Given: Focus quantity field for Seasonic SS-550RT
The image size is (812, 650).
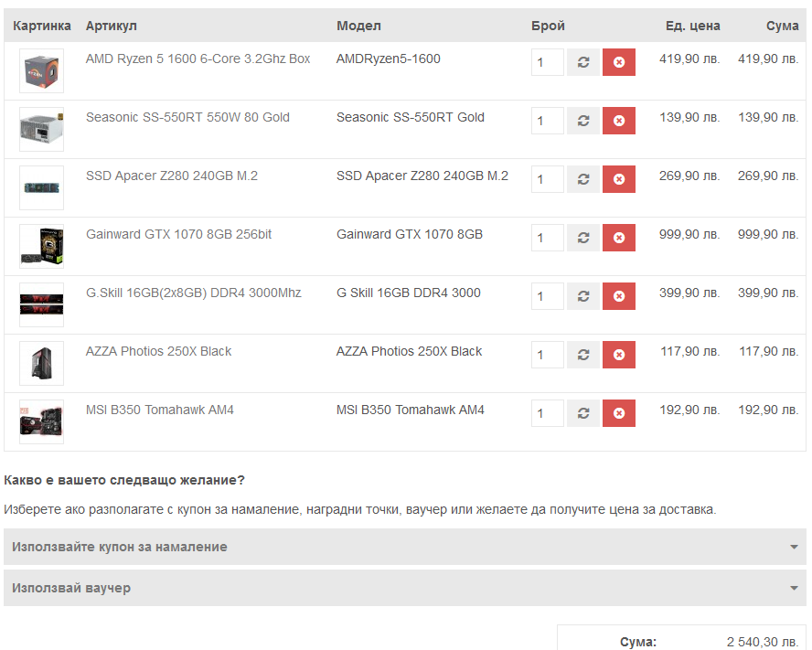Looking at the screenshot, I should 548,121.
